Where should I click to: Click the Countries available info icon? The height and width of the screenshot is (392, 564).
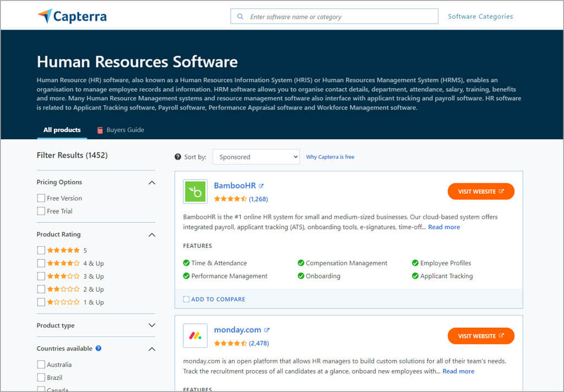(99, 349)
